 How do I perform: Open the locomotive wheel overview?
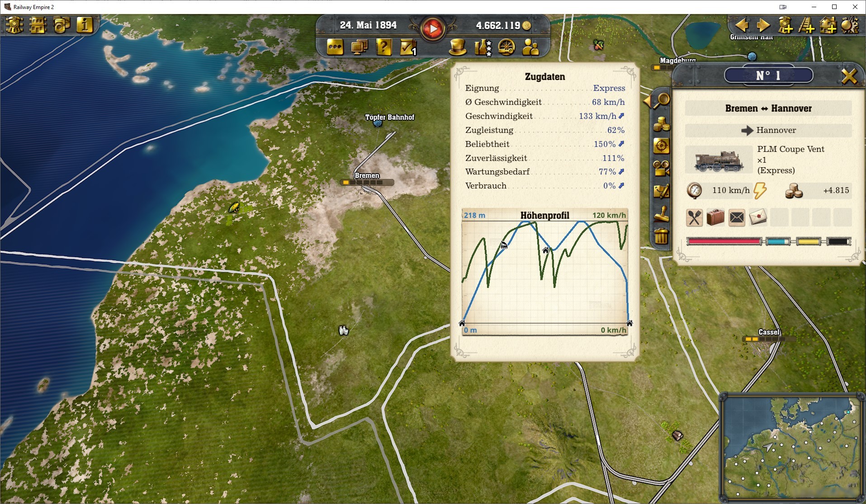(x=506, y=47)
